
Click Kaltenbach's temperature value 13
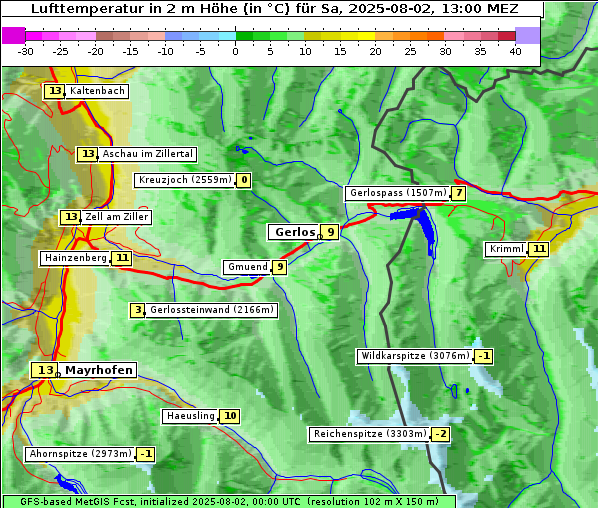coord(55,91)
